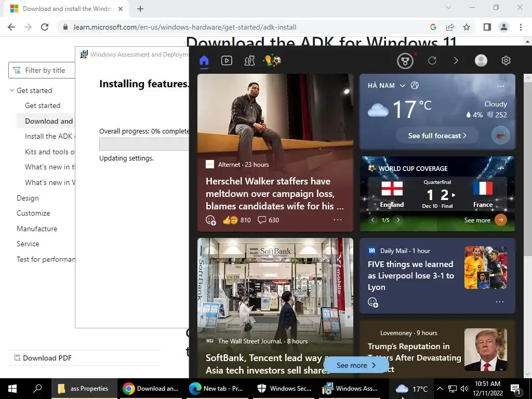Click Download PDF link
The height and width of the screenshot is (399, 532).
click(43, 358)
